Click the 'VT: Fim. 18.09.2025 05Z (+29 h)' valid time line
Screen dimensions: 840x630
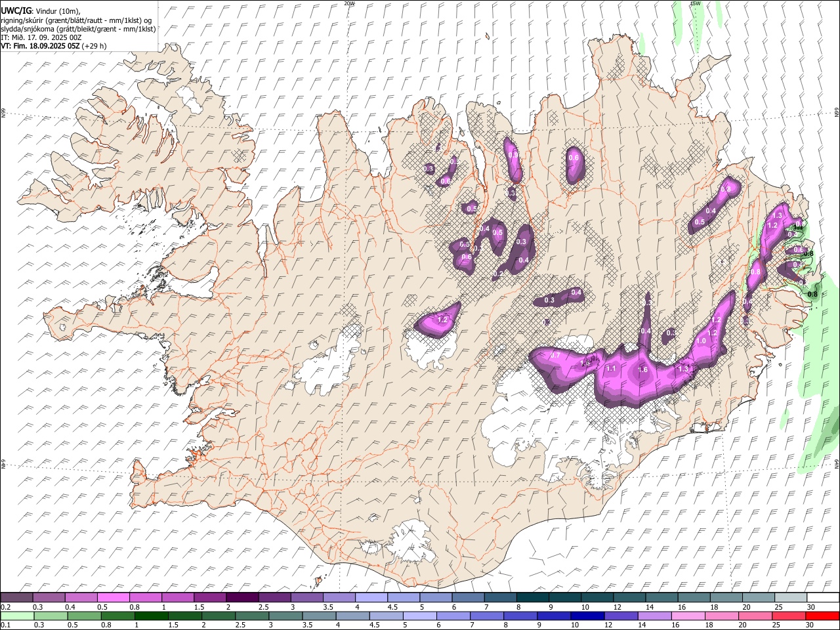tap(53, 46)
